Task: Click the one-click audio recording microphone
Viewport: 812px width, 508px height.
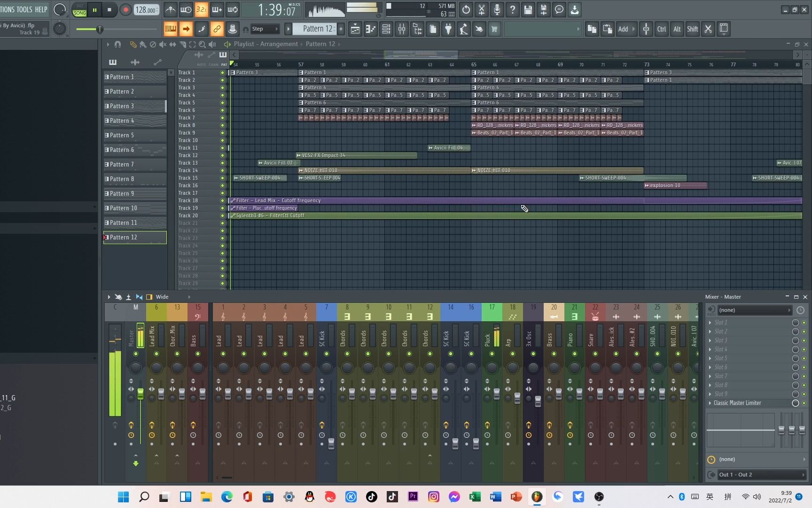Action: click(497, 9)
